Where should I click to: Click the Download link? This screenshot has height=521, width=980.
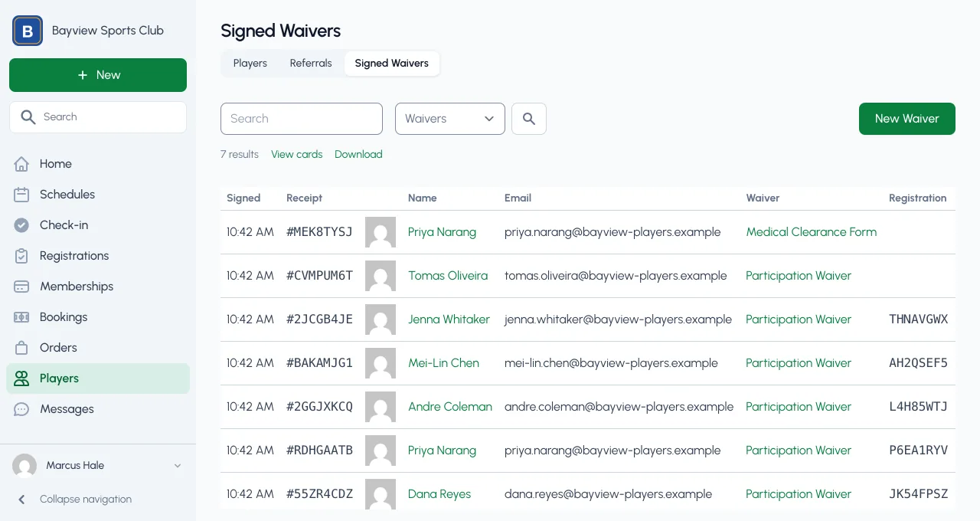[x=358, y=155]
